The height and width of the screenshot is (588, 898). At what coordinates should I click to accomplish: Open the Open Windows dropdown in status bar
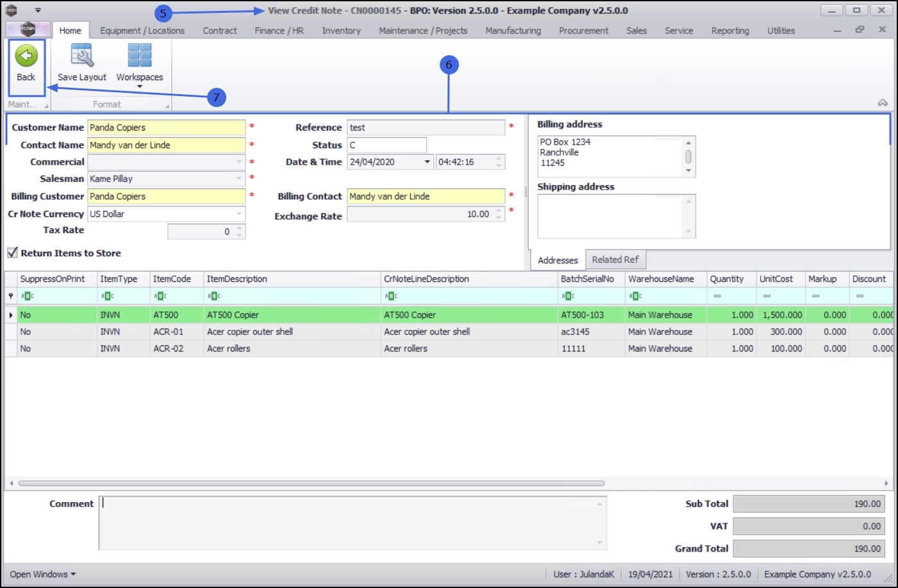[42, 574]
